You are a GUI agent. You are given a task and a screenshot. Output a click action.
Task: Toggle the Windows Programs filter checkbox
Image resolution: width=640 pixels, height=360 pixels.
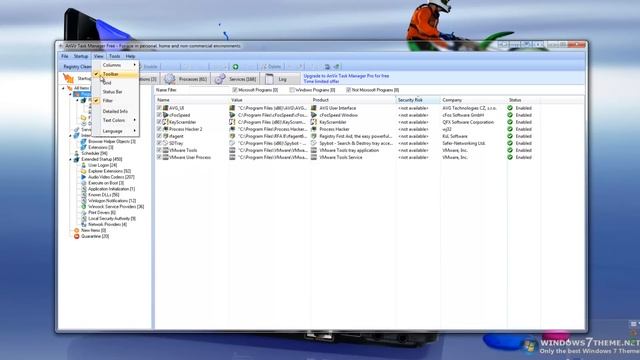pyautogui.click(x=292, y=90)
